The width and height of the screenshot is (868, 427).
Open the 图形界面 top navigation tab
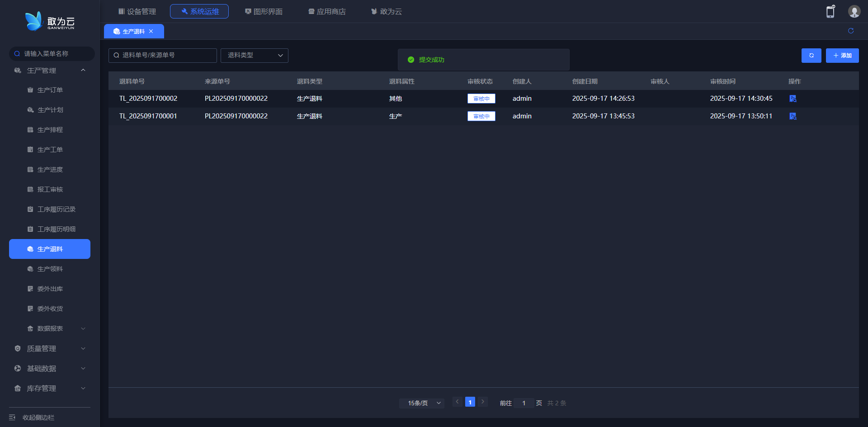point(264,11)
